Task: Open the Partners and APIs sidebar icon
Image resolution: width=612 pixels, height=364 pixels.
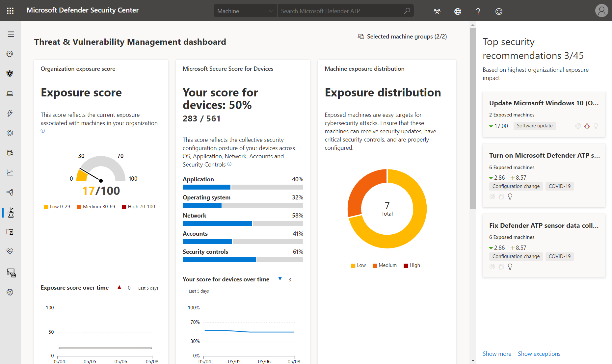Action: [x=10, y=192]
